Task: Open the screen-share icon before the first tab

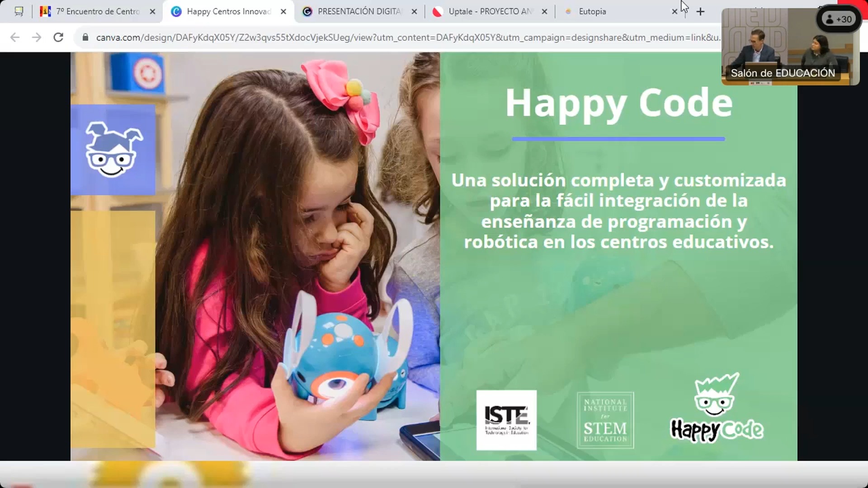Action: pyautogui.click(x=19, y=11)
